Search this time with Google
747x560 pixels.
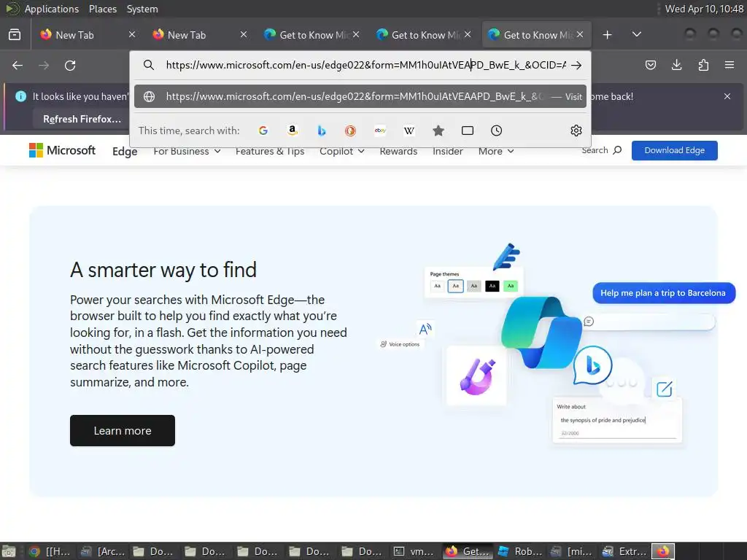tap(263, 131)
